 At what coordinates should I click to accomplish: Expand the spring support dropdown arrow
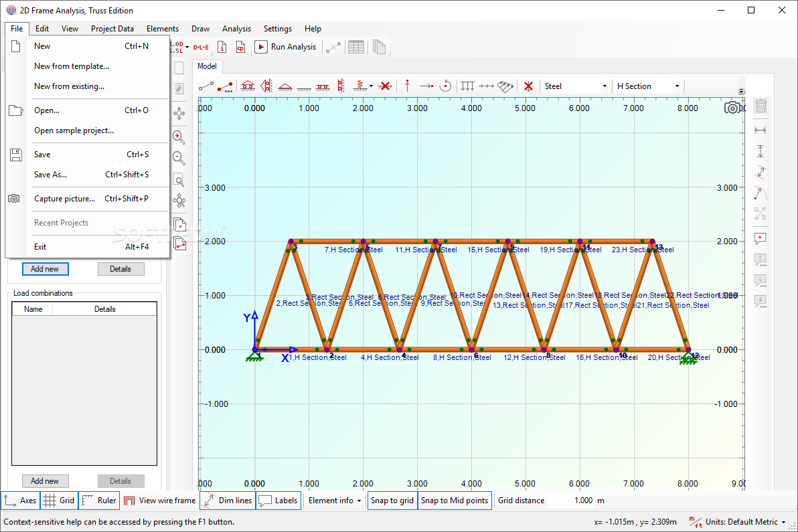pos(371,86)
